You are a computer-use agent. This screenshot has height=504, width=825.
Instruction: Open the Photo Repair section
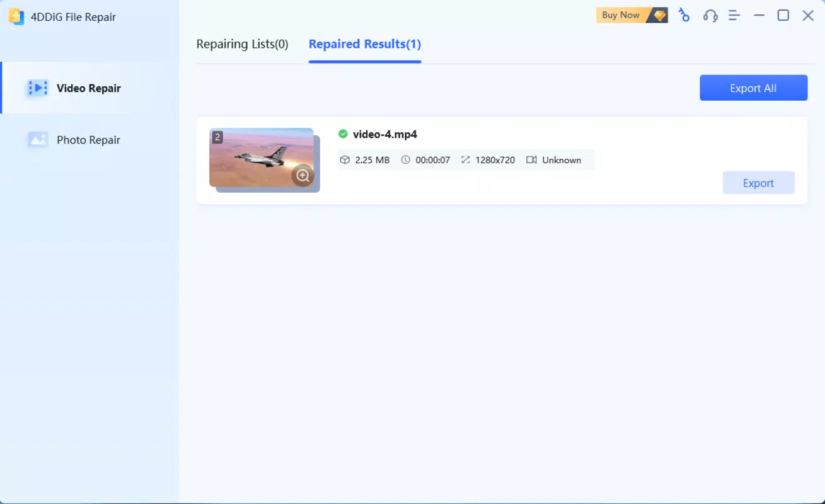pos(89,140)
